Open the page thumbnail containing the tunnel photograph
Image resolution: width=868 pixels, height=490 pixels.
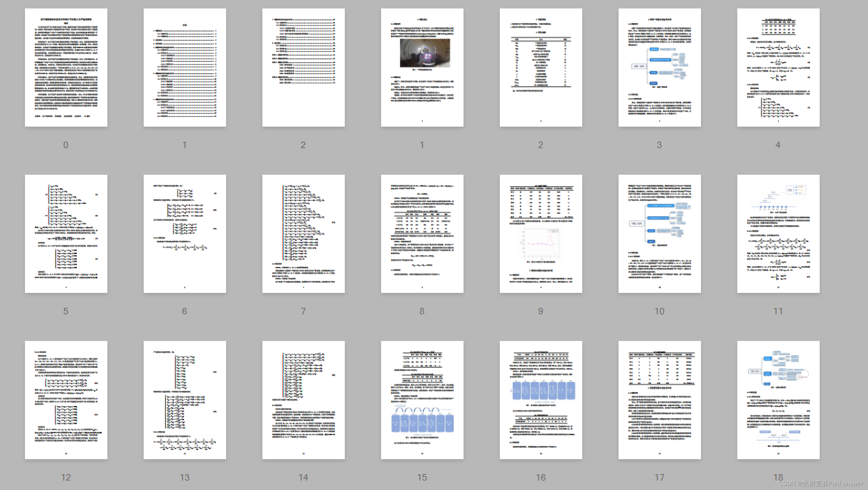[422, 68]
